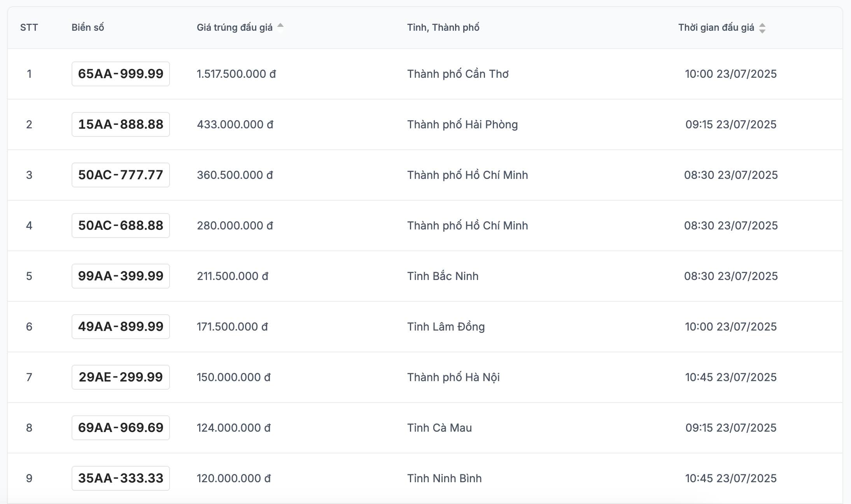The height and width of the screenshot is (504, 851).
Task: Click the Biển số column header
Action: pyautogui.click(x=88, y=28)
